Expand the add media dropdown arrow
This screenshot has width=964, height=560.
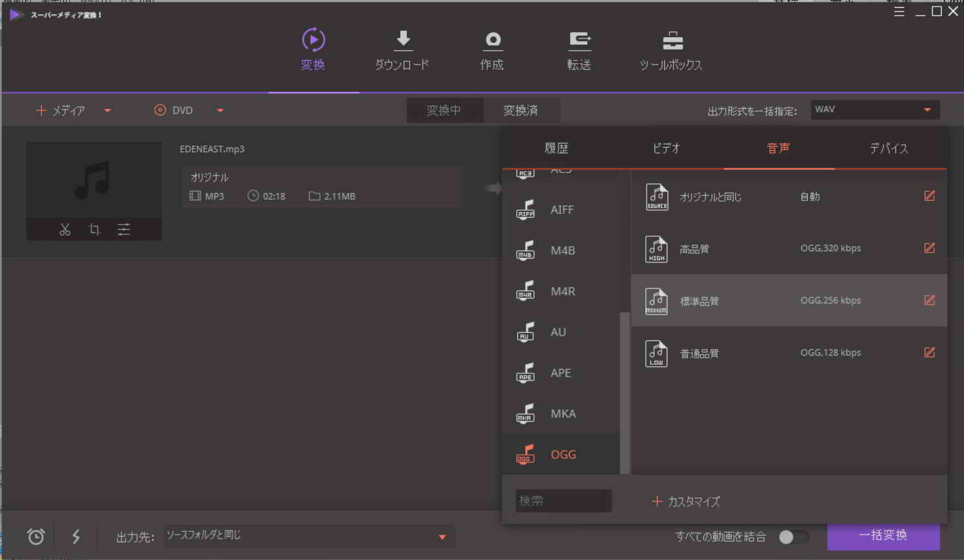[108, 110]
